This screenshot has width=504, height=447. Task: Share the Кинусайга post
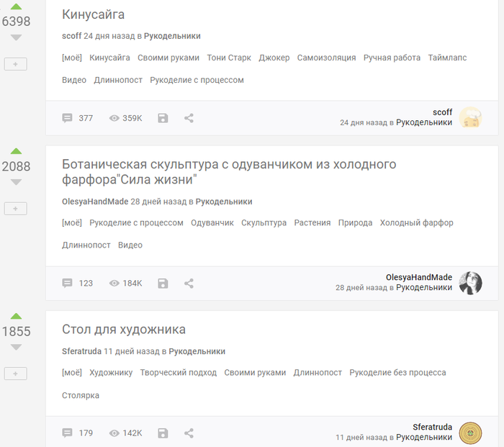coord(189,118)
